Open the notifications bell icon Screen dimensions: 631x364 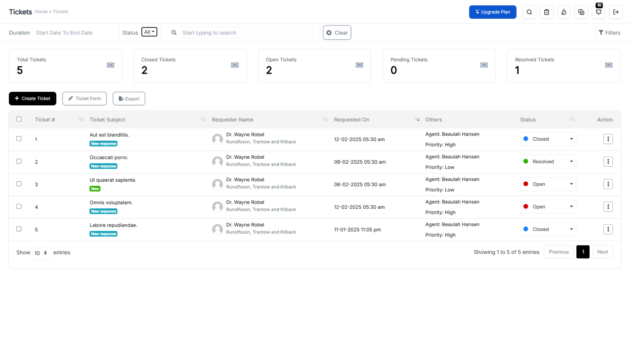(599, 12)
